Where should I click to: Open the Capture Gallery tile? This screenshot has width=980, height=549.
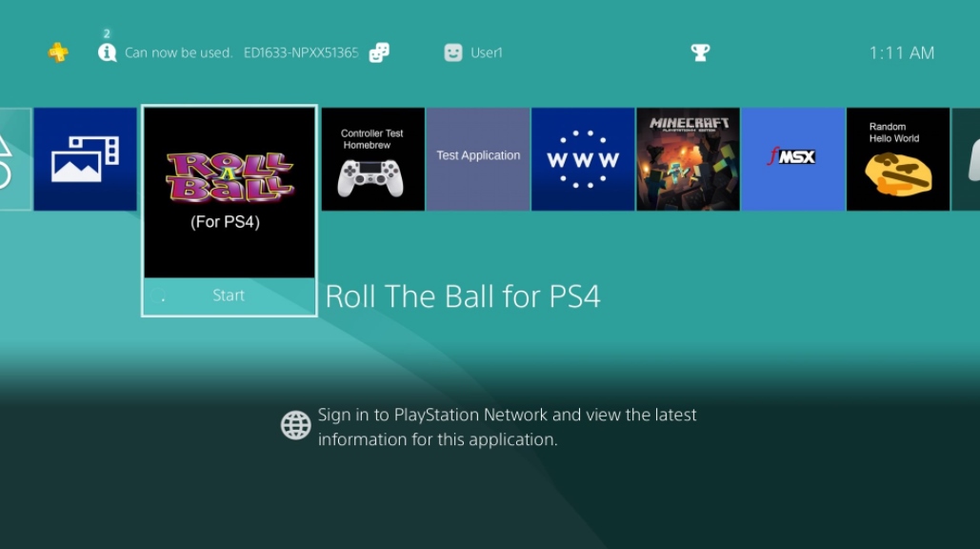click(85, 159)
